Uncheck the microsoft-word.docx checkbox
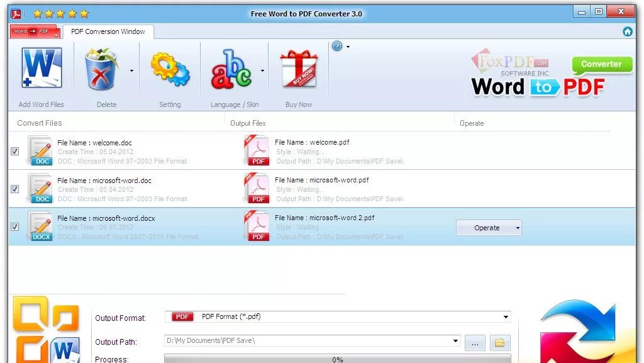Viewport: 644px width, 363px height. pyautogui.click(x=15, y=226)
